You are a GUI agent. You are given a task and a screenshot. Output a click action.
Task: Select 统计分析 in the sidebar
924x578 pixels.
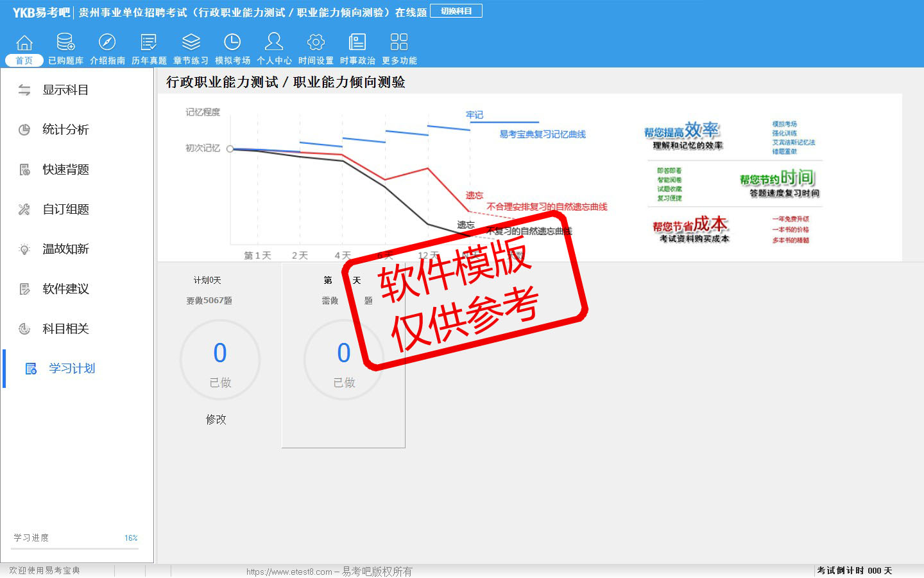65,130
